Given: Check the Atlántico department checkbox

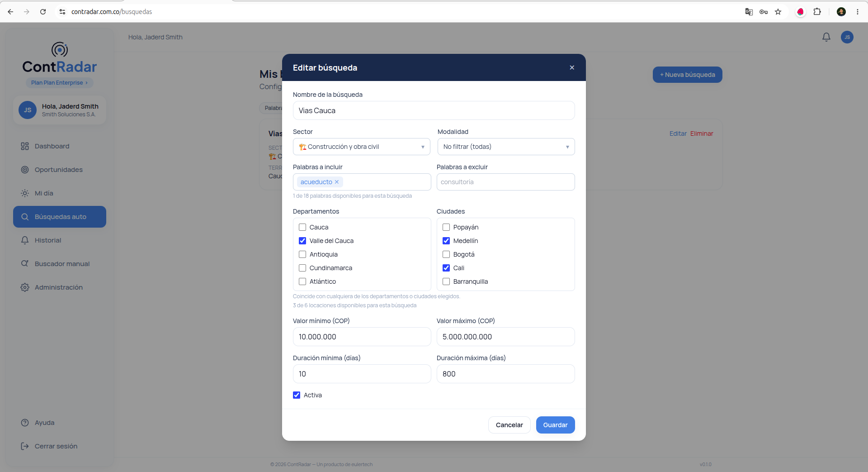Looking at the screenshot, I should point(302,281).
